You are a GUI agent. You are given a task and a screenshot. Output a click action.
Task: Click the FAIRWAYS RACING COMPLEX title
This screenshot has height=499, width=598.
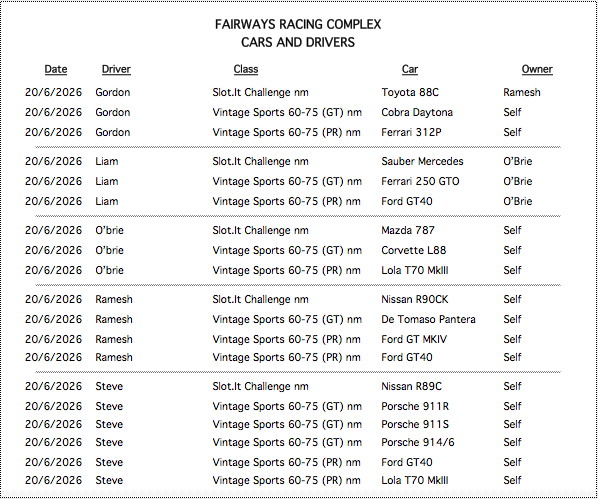coord(298,24)
